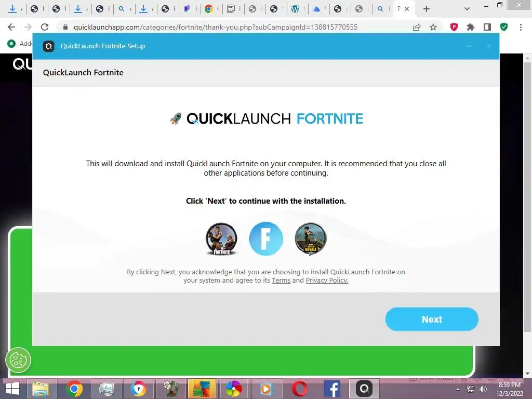The image size is (532, 399).
Task: Open File Explorer from the taskbar
Action: [x=41, y=389]
